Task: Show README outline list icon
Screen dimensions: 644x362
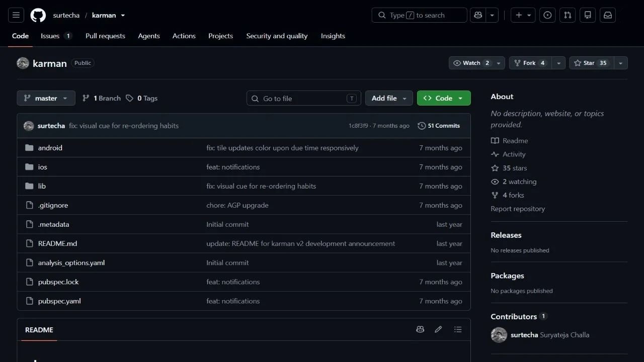Action: (x=457, y=329)
